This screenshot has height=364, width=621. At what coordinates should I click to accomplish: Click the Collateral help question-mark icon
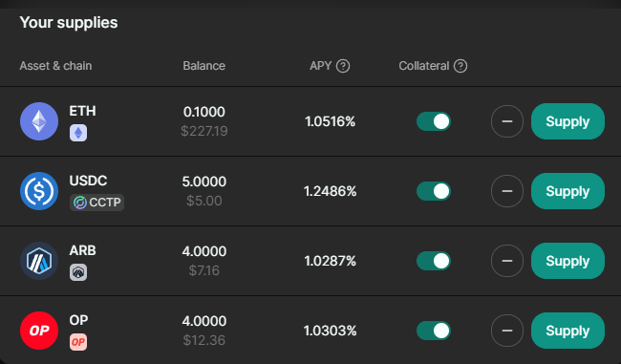[460, 66]
